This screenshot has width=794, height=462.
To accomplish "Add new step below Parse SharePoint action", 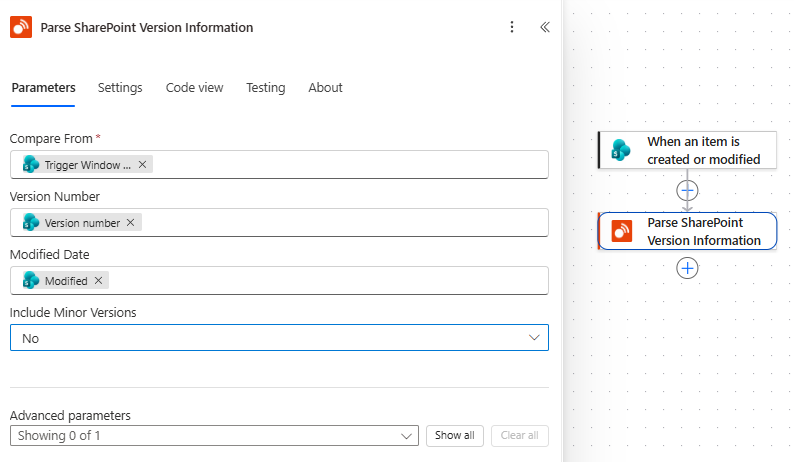I will pos(687,268).
